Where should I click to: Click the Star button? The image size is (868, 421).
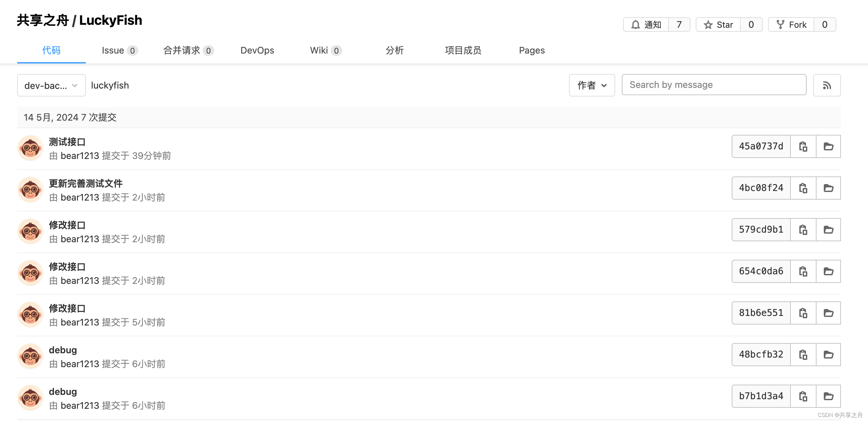point(718,25)
